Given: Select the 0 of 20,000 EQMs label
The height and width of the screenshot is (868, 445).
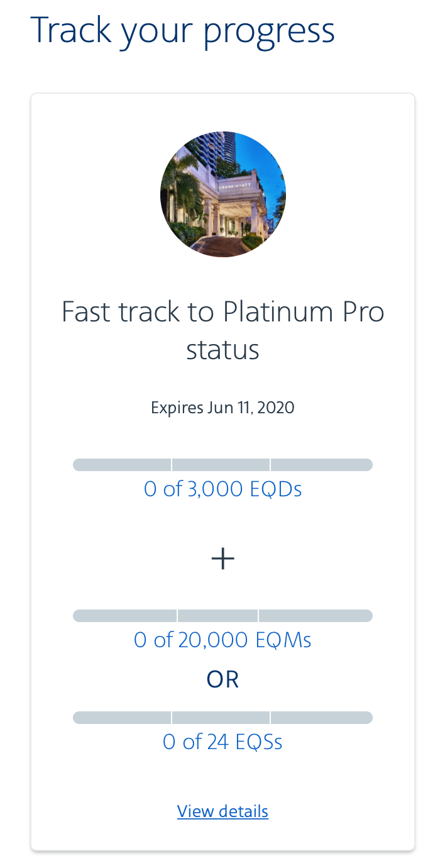Looking at the screenshot, I should [222, 640].
